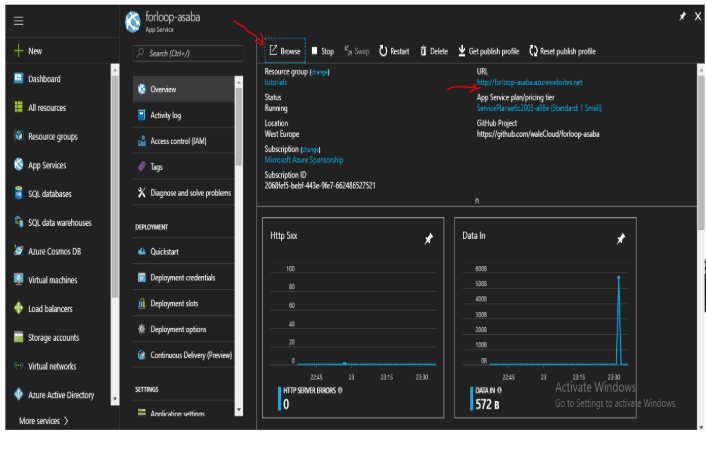Open Tags menu item

click(184, 167)
